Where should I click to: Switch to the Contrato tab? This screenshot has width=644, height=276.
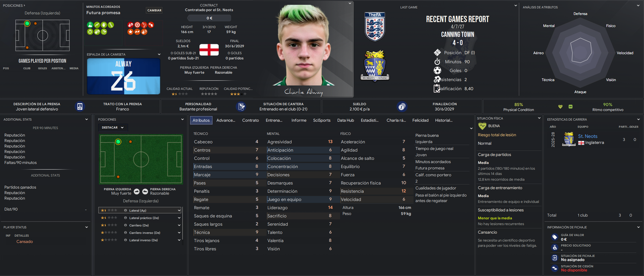point(251,120)
